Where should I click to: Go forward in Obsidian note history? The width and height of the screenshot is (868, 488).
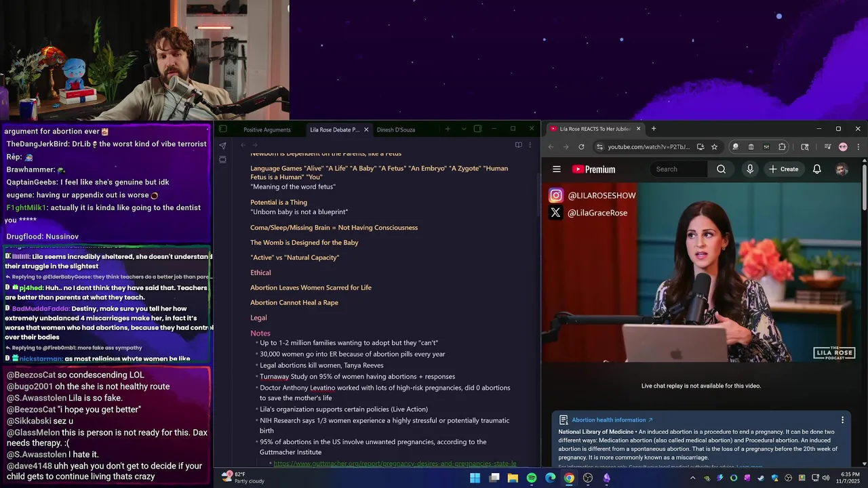(x=255, y=144)
